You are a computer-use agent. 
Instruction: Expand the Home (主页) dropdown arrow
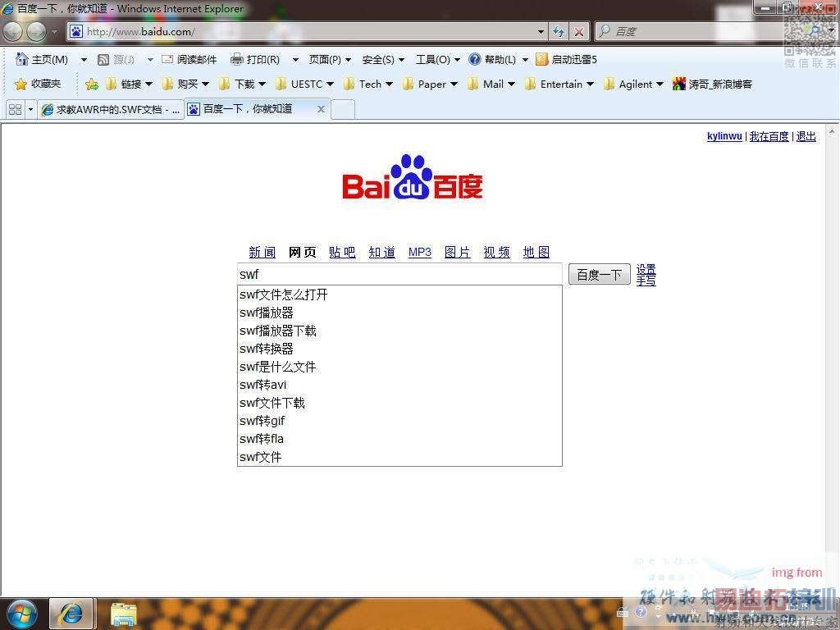(84, 59)
